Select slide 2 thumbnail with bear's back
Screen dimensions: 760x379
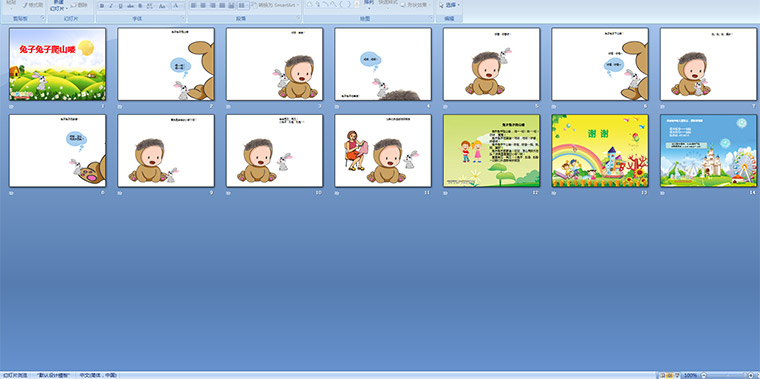coord(166,64)
